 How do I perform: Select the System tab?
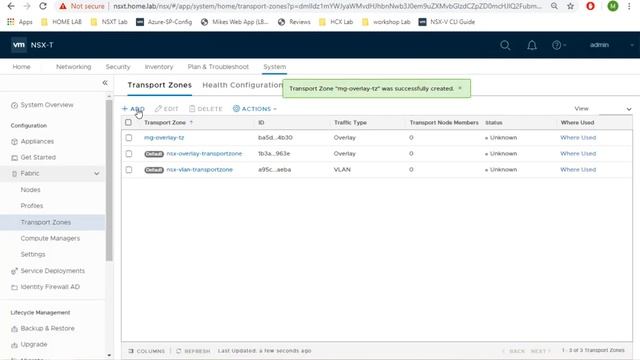275,67
